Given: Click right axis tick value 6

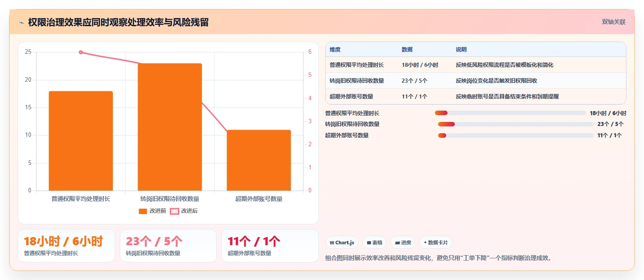Looking at the screenshot, I should tap(310, 52).
